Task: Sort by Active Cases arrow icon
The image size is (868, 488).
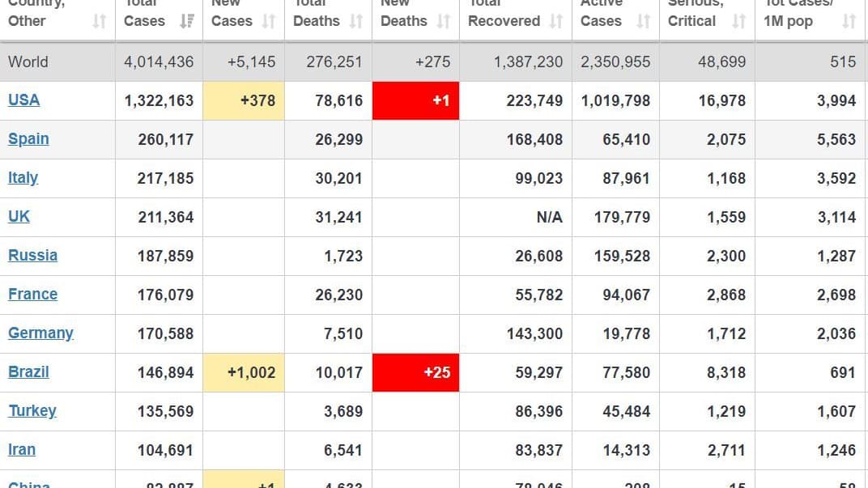Action: [643, 22]
